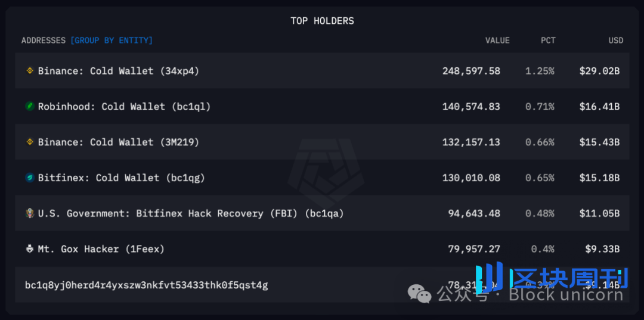Click the Mt. Gox Hacker icon

[x=30, y=248]
